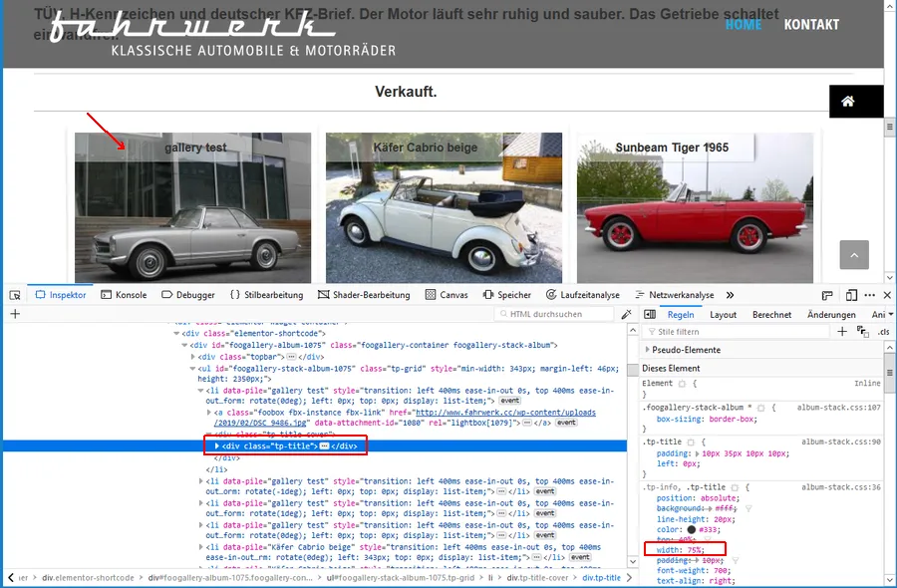The height and width of the screenshot is (588, 897).
Task: Select div.tp-title-cover in breadcrumb
Action: 537,578
